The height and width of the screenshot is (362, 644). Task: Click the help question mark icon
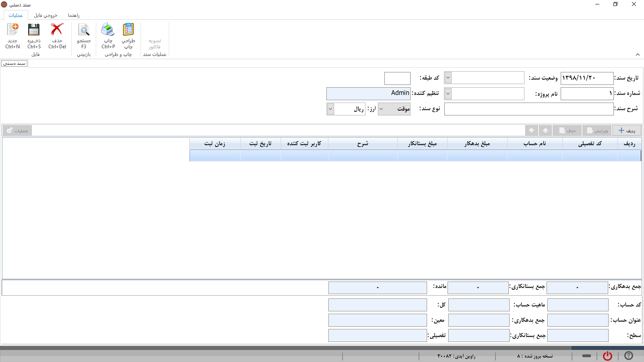tap(628, 356)
